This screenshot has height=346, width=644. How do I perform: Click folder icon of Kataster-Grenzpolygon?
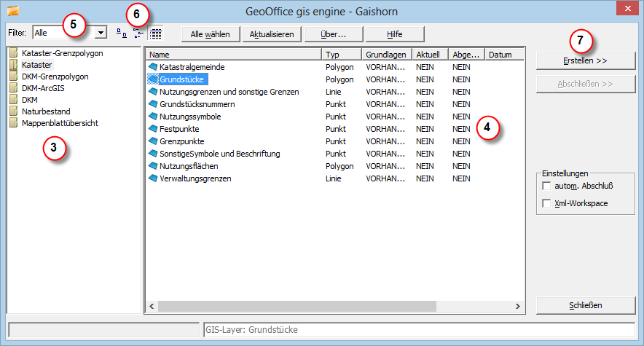pyautogui.click(x=14, y=52)
